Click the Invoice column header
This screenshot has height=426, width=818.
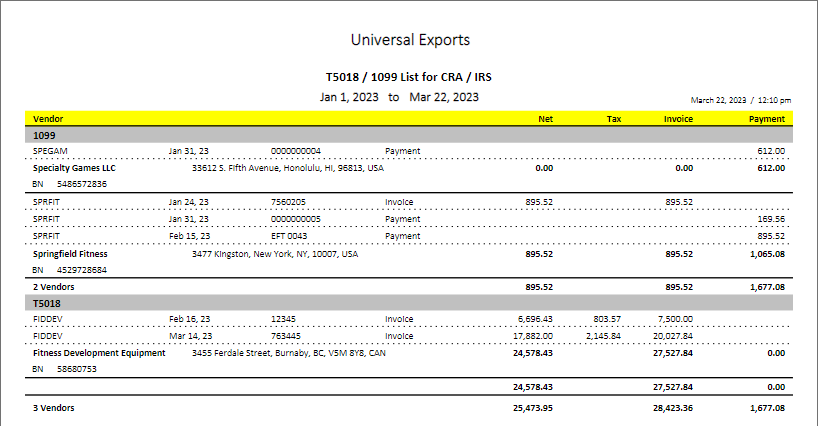[x=678, y=119]
